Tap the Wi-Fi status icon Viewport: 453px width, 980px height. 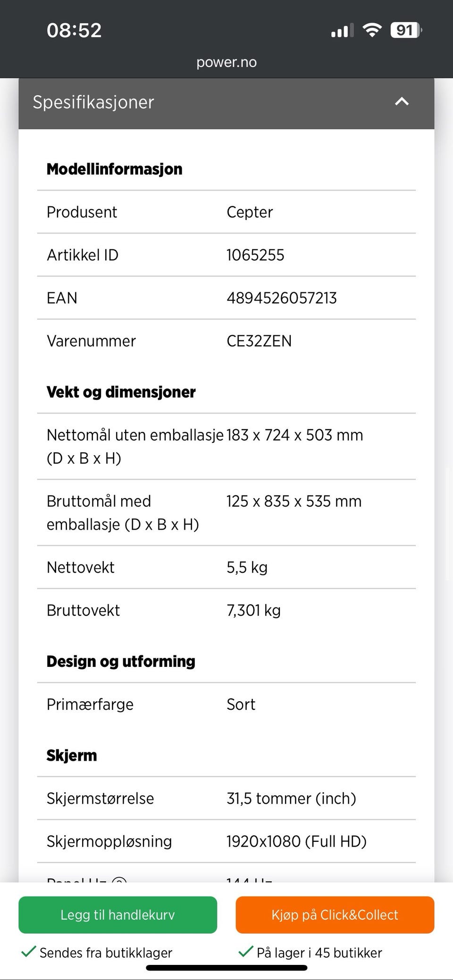point(372,30)
